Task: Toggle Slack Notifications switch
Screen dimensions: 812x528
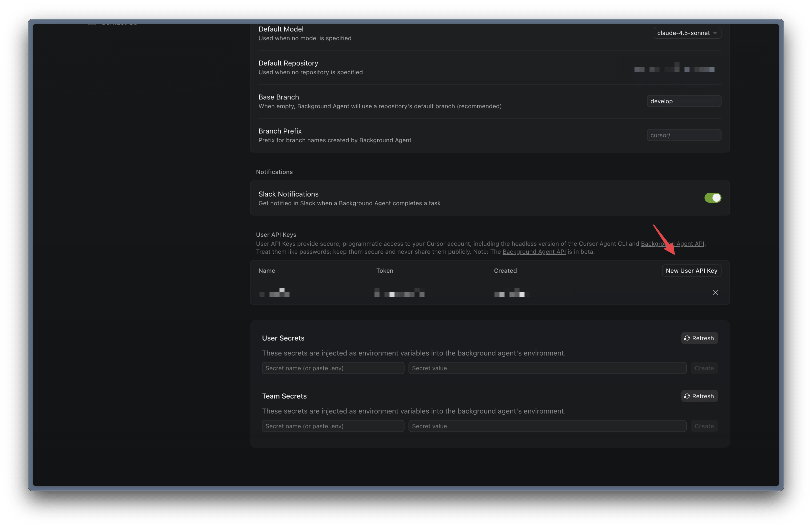Action: coord(712,198)
